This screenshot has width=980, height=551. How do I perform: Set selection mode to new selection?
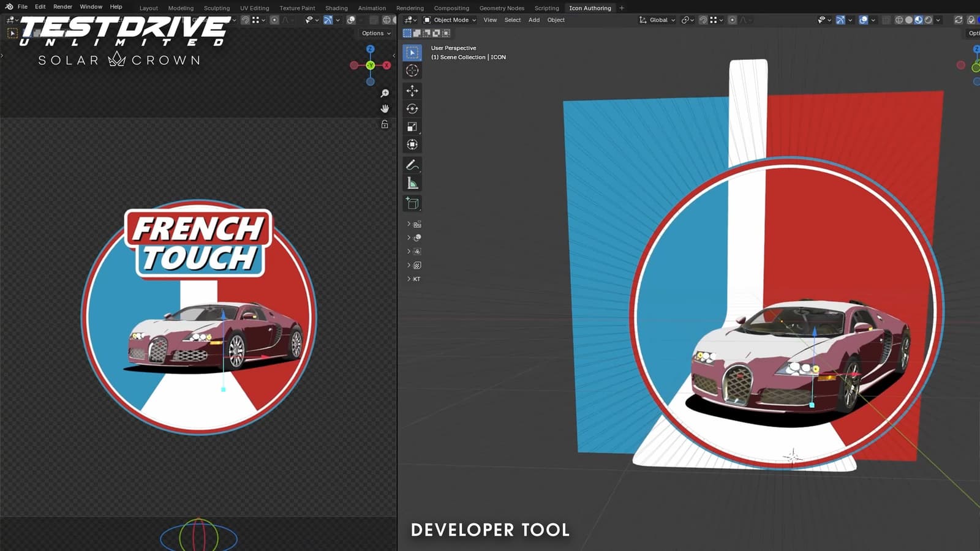[407, 33]
